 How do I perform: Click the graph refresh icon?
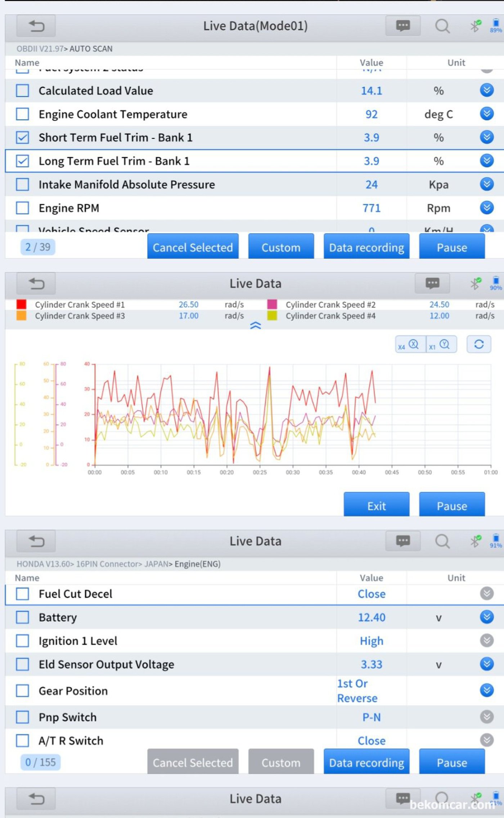[x=478, y=345]
